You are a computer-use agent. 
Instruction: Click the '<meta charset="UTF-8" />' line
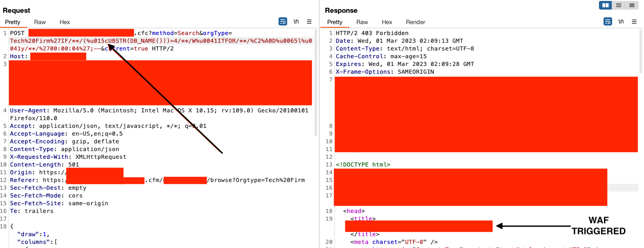[x=394, y=242]
